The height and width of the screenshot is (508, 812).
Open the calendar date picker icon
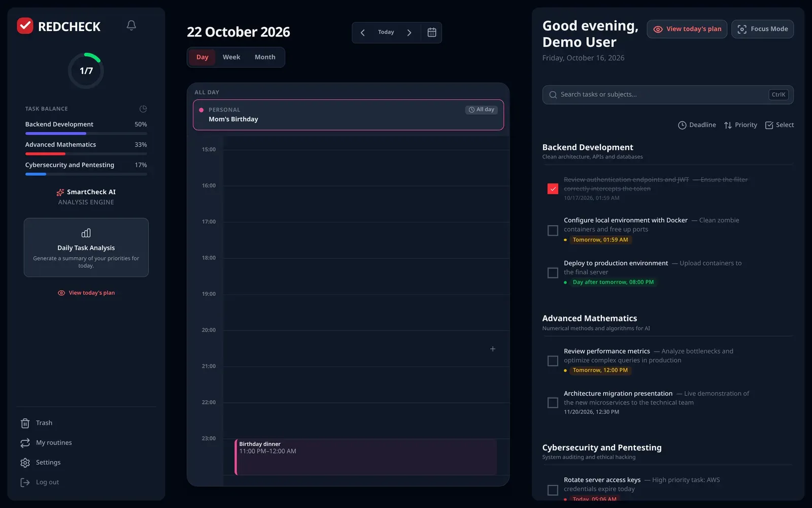click(432, 33)
